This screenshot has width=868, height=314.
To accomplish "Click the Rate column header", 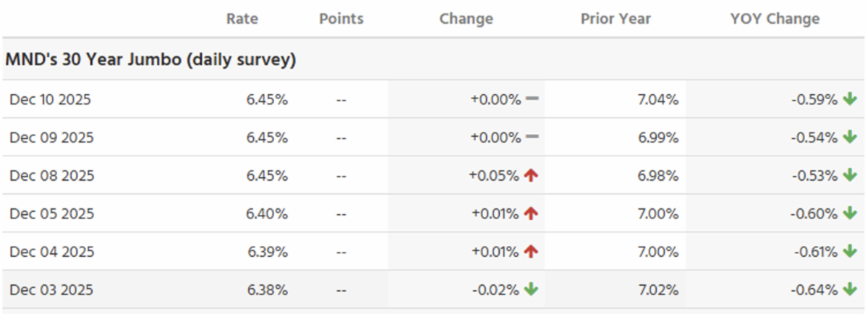I will (242, 19).
